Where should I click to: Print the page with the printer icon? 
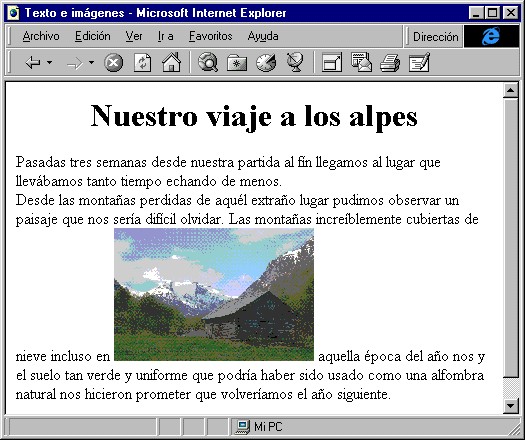point(390,63)
